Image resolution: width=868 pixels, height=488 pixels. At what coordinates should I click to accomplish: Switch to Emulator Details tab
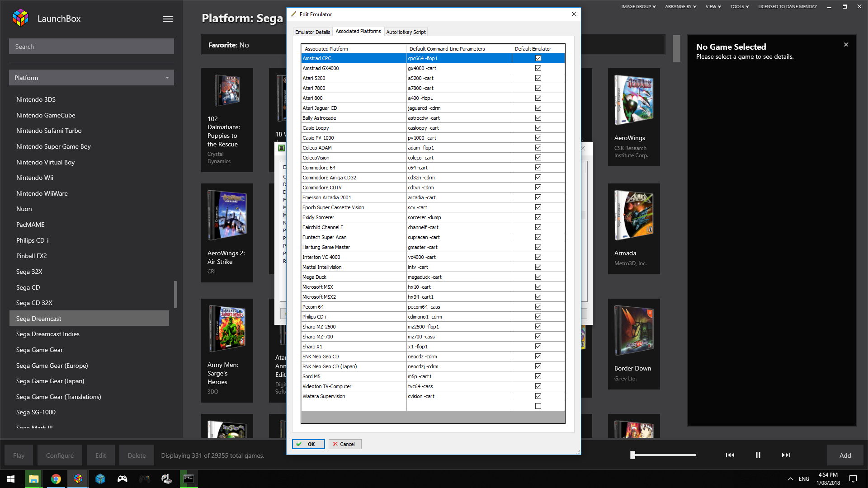[312, 32]
